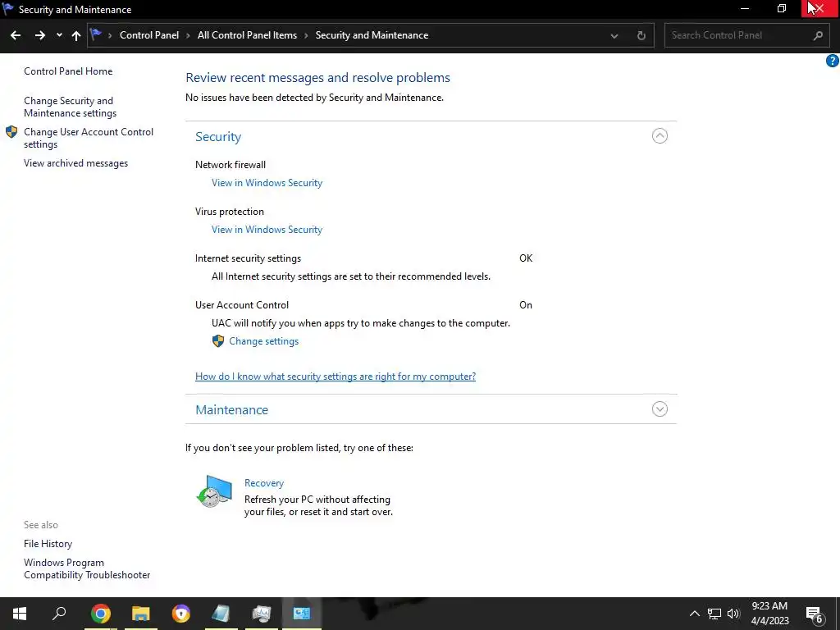Click the magnifier icon in the search box
Image resolution: width=840 pixels, height=630 pixels.
click(818, 35)
